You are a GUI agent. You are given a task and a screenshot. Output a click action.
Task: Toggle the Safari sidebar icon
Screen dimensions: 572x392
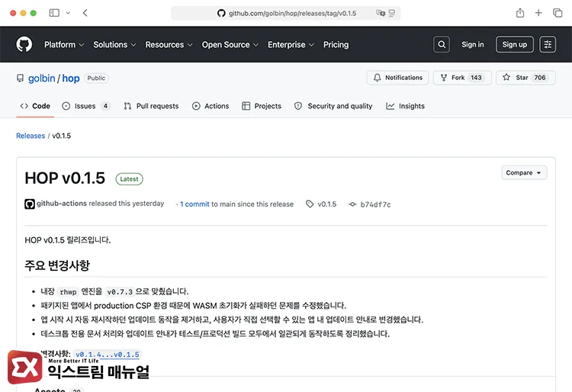[x=54, y=13]
